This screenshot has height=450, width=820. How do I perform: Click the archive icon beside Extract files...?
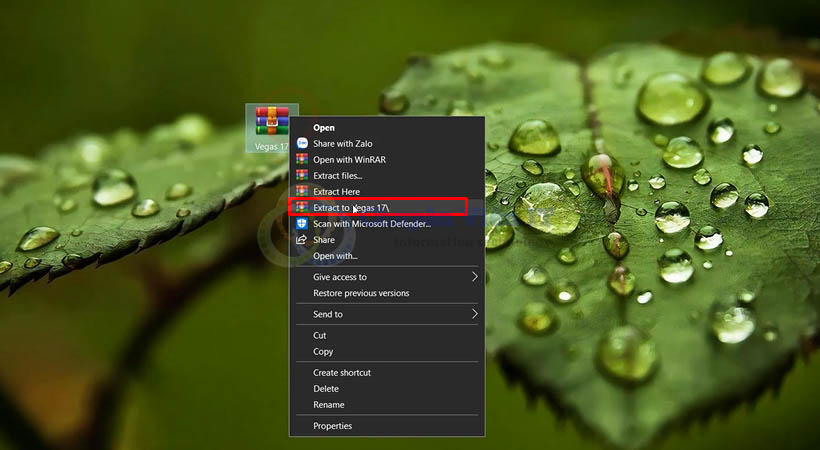tap(302, 176)
